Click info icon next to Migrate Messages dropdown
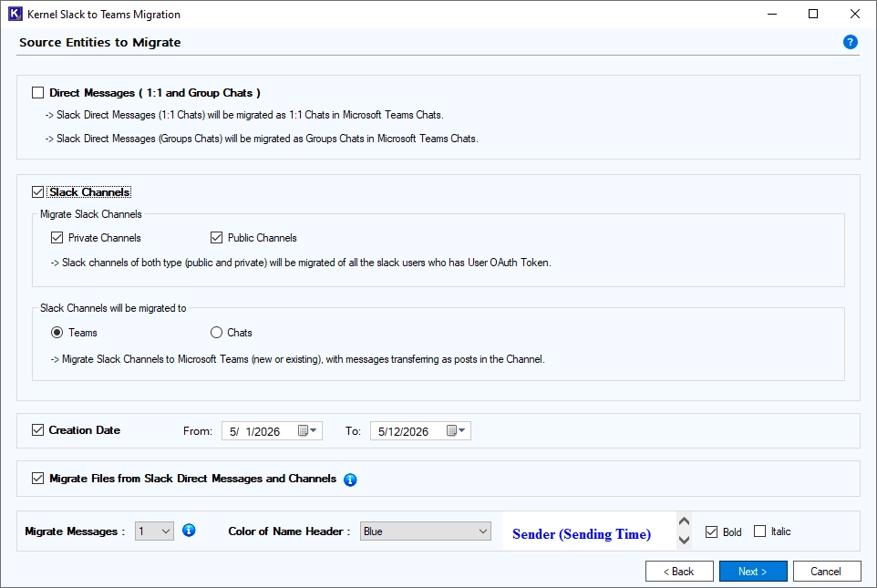The image size is (877, 588). click(189, 530)
